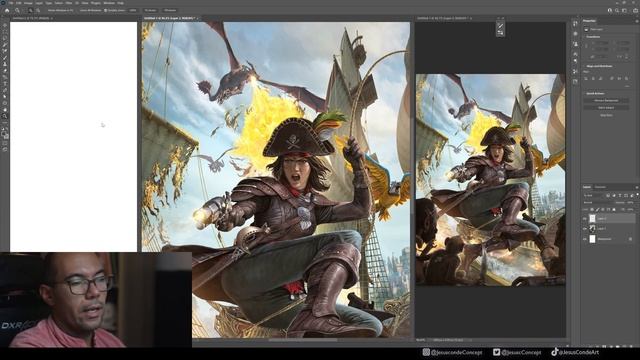Click the lock transparent pixels icon
640x360 pixels.
coord(592,209)
